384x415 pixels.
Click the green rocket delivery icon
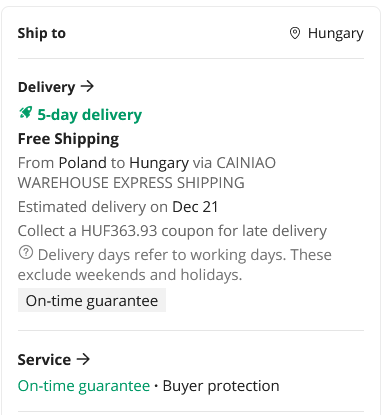[x=26, y=113]
